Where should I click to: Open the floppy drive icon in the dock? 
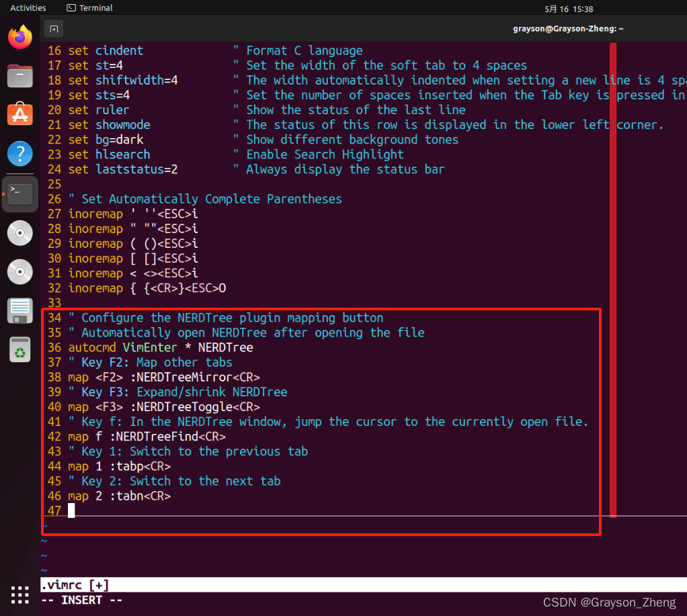click(20, 311)
